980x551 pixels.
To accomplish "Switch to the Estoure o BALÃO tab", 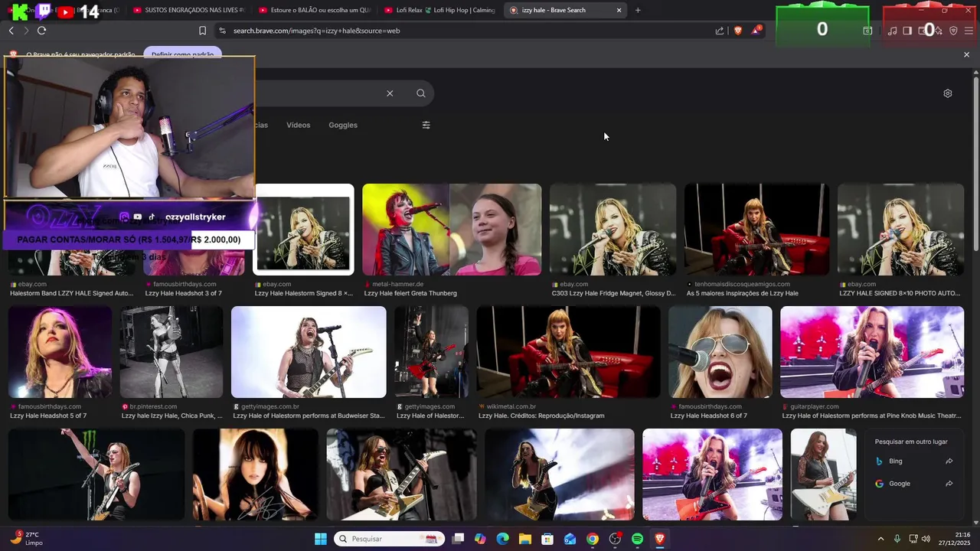I will [x=313, y=10].
